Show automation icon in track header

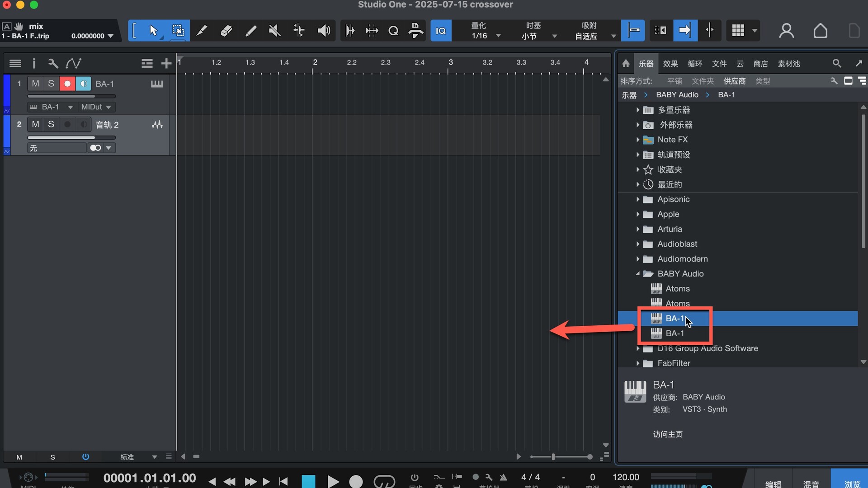pos(73,64)
